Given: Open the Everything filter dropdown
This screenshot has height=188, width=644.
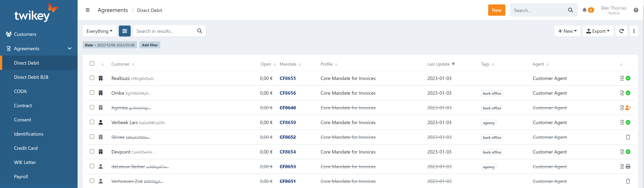Looking at the screenshot, I should coord(99,31).
